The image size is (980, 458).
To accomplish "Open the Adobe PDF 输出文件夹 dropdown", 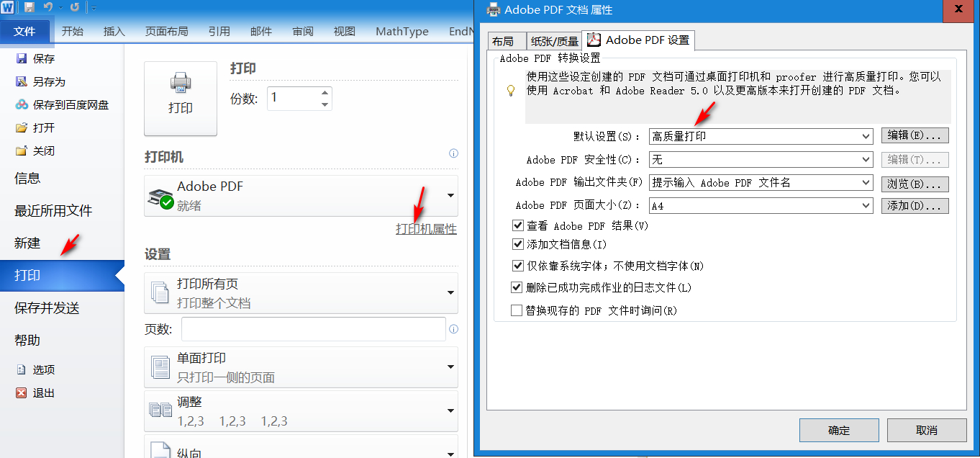I will click(x=761, y=183).
